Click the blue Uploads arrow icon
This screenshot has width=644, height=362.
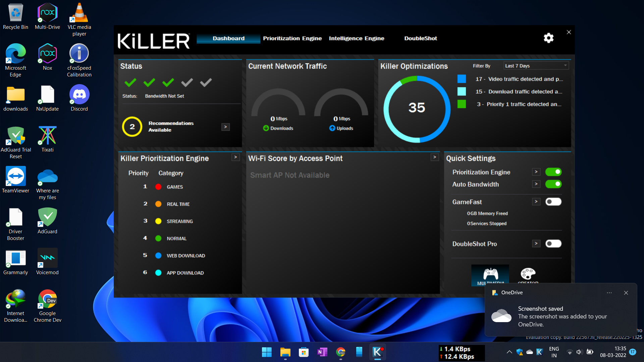tap(332, 128)
